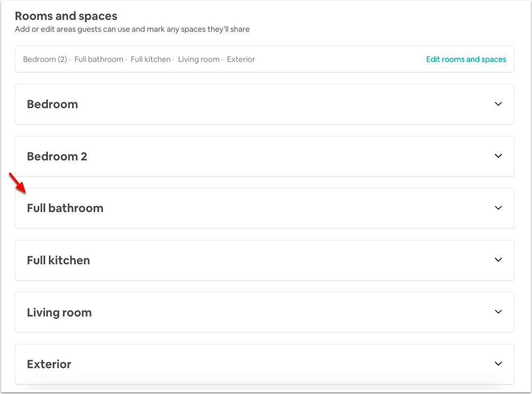
Task: Click Exterior in the summary bar
Action: (241, 59)
